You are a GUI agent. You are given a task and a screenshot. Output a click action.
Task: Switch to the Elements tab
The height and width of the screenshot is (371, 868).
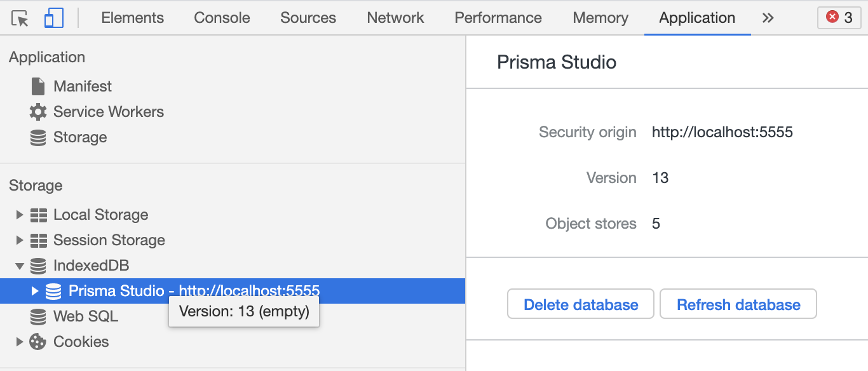pyautogui.click(x=132, y=18)
